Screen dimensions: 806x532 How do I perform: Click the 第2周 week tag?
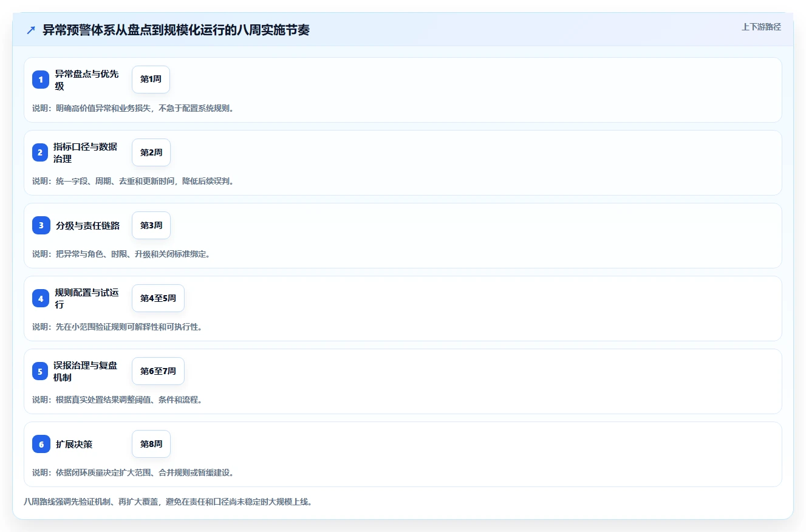pyautogui.click(x=151, y=152)
